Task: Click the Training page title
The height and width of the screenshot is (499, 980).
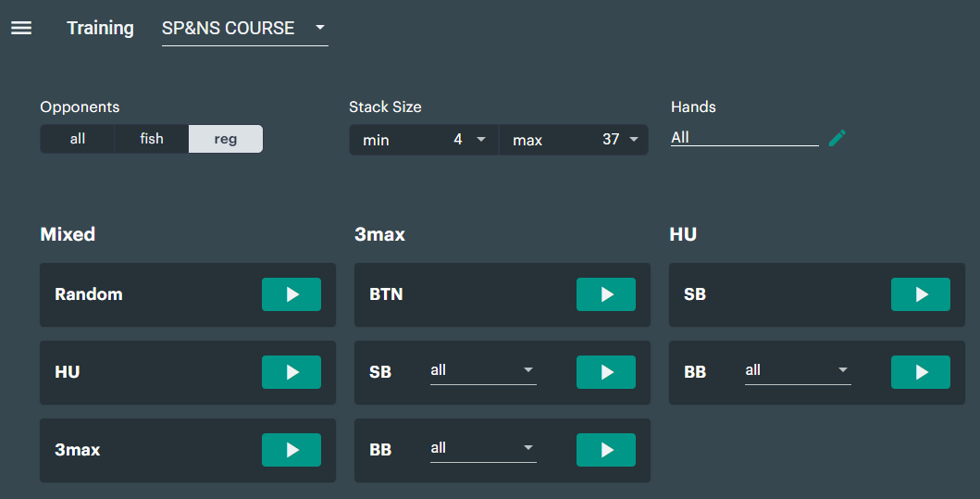Action: [x=101, y=28]
